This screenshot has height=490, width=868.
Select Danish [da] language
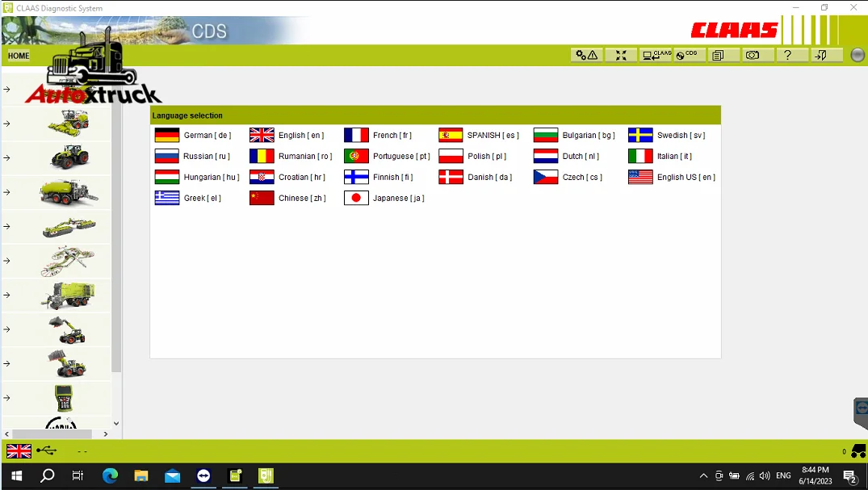[476, 177]
